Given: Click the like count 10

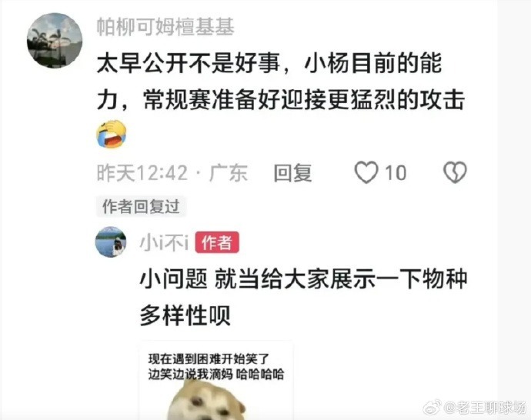Looking at the screenshot, I should (x=396, y=173).
